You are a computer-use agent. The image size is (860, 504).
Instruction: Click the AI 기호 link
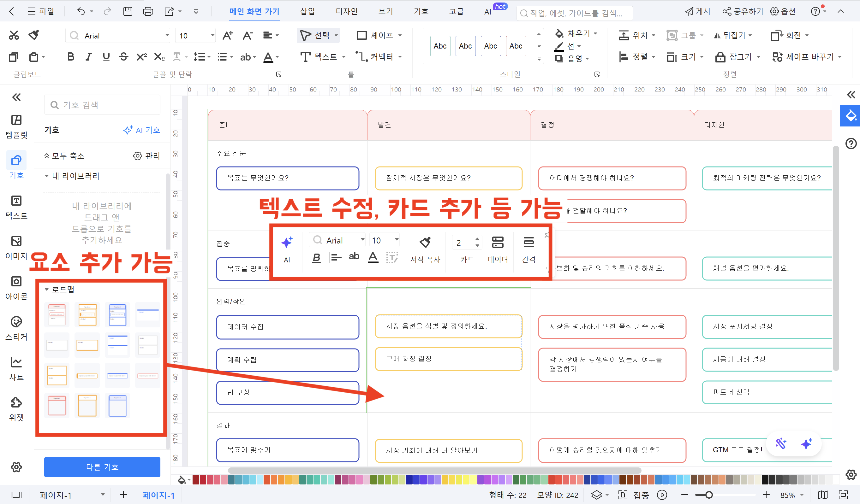142,130
